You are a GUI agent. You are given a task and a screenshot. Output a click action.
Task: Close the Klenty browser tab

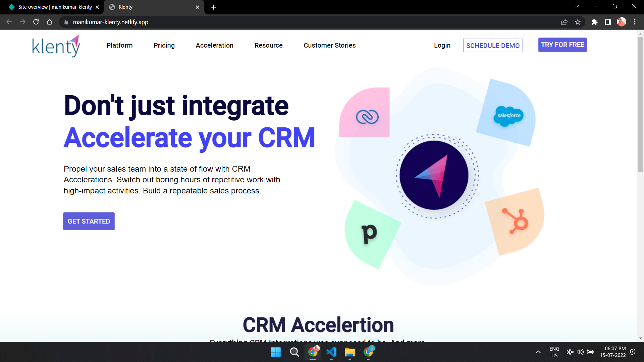(x=197, y=7)
